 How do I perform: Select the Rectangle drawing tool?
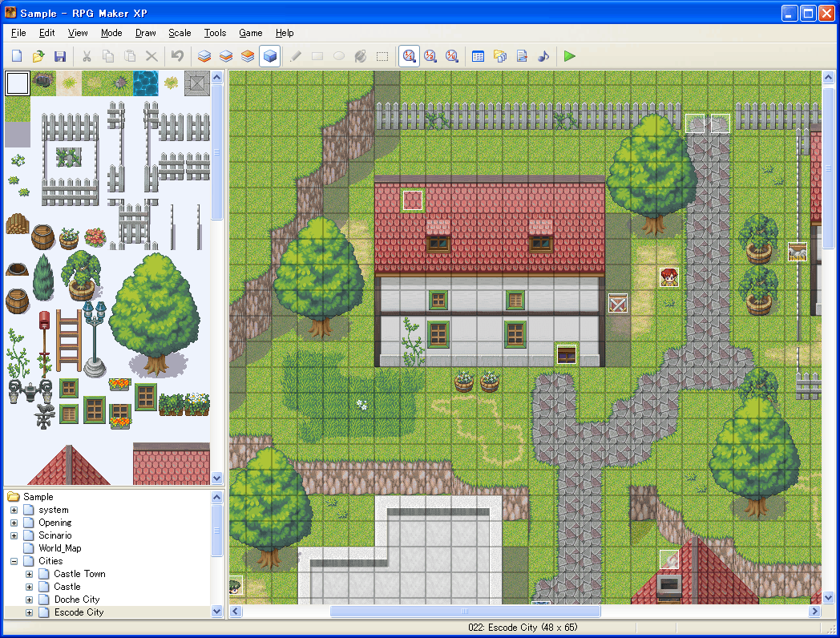(318, 56)
